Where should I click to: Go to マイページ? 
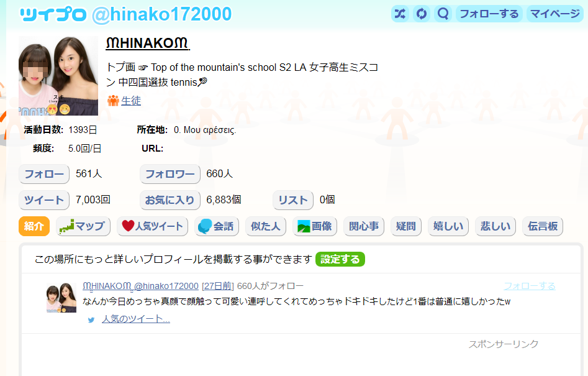click(x=555, y=14)
